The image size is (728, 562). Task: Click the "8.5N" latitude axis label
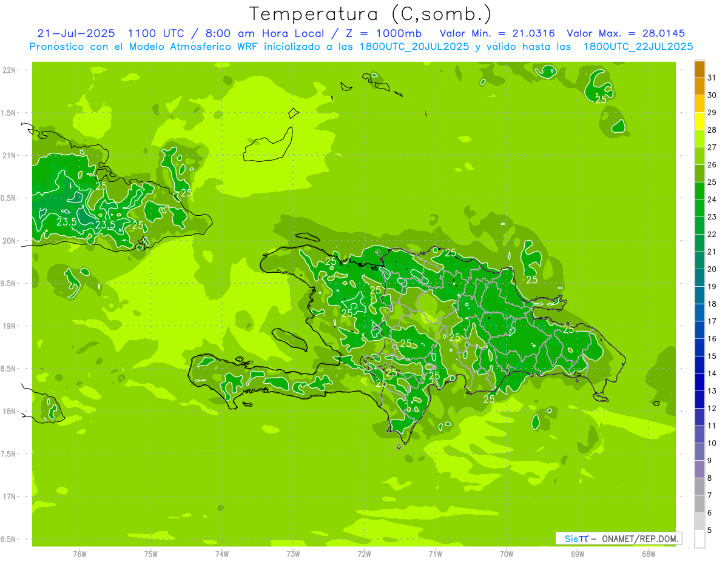[9, 369]
